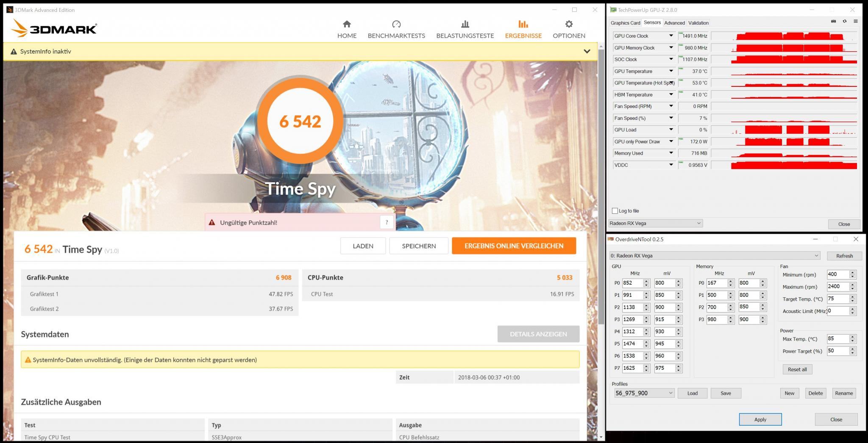868x443 pixels.
Task: Increase the Power Target percent stepper
Action: pos(853,349)
